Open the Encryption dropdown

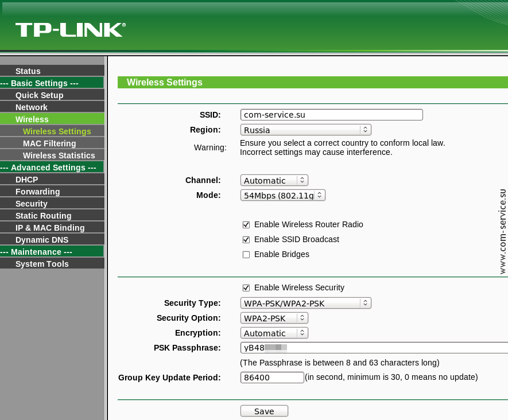(274, 333)
